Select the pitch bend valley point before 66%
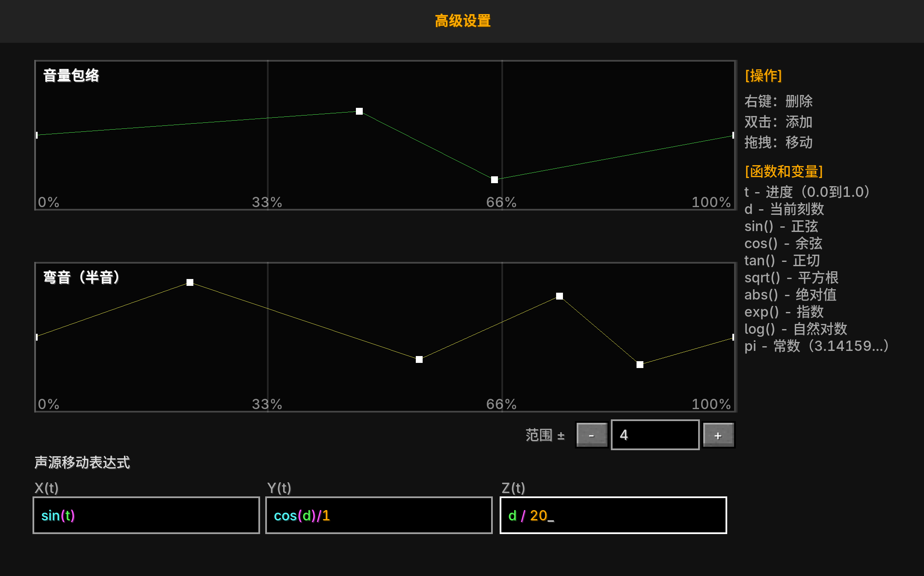The image size is (924, 576). 419,359
